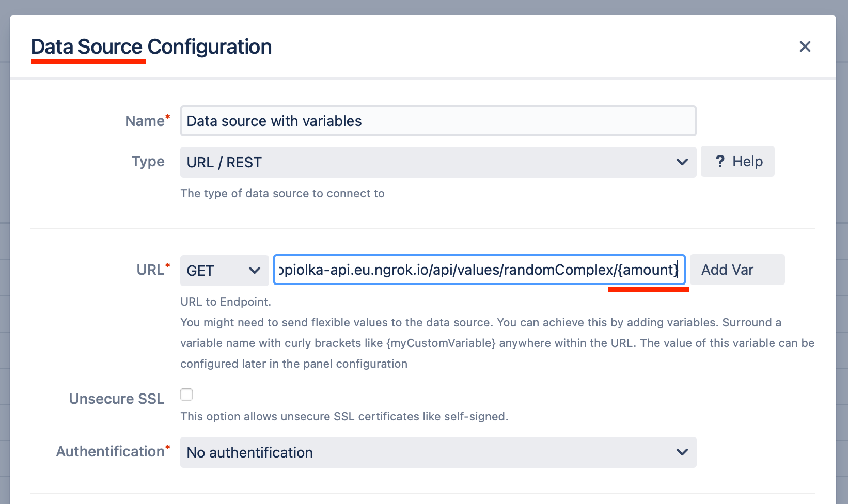This screenshot has width=848, height=504.
Task: Enable the Unsecure SSL checkbox
Action: tap(186, 395)
